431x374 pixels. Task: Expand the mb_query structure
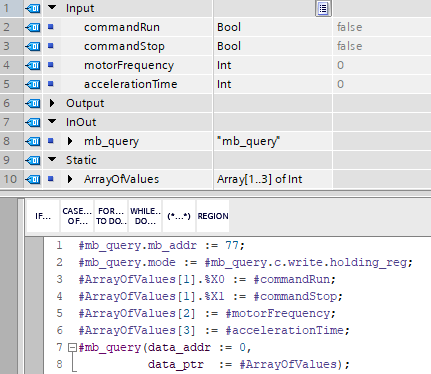point(70,141)
